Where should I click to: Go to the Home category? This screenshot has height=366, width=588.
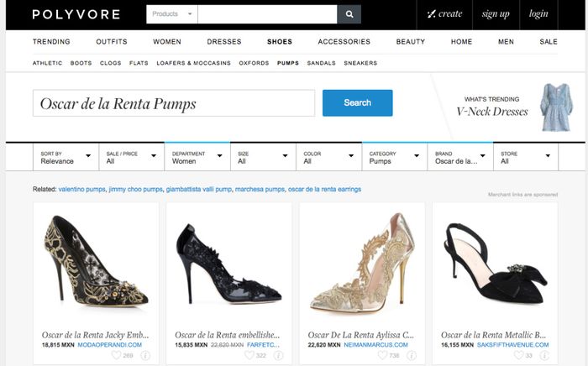pos(461,42)
